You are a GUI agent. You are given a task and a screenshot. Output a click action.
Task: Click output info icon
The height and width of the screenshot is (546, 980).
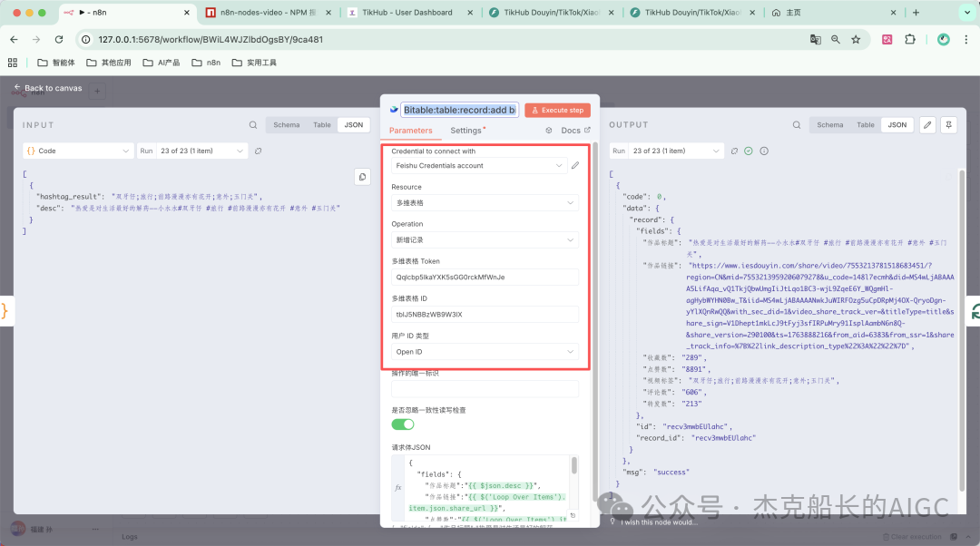764,151
